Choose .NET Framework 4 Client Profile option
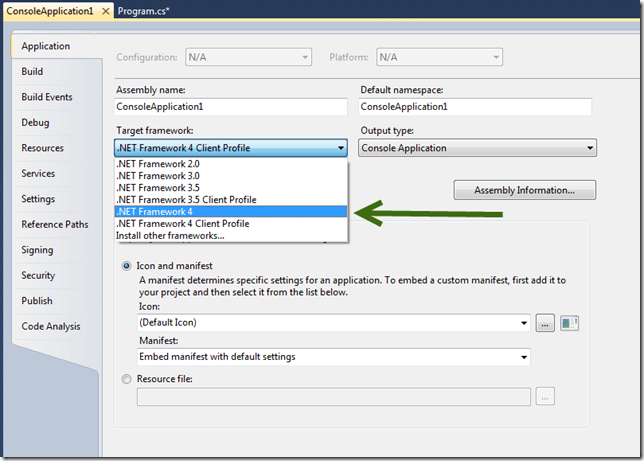Screen dimensions: 644x461 coord(231,224)
